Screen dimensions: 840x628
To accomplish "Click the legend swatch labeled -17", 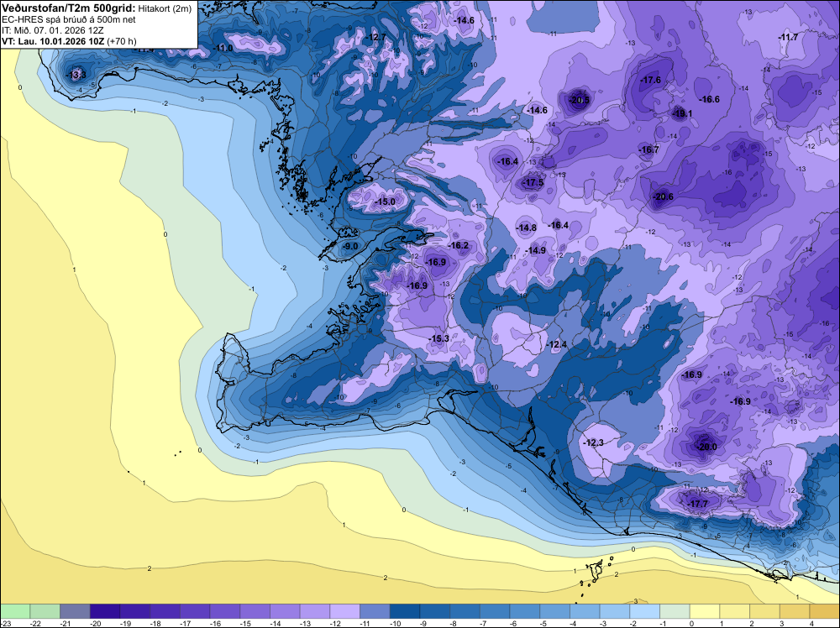I will (x=195, y=611).
